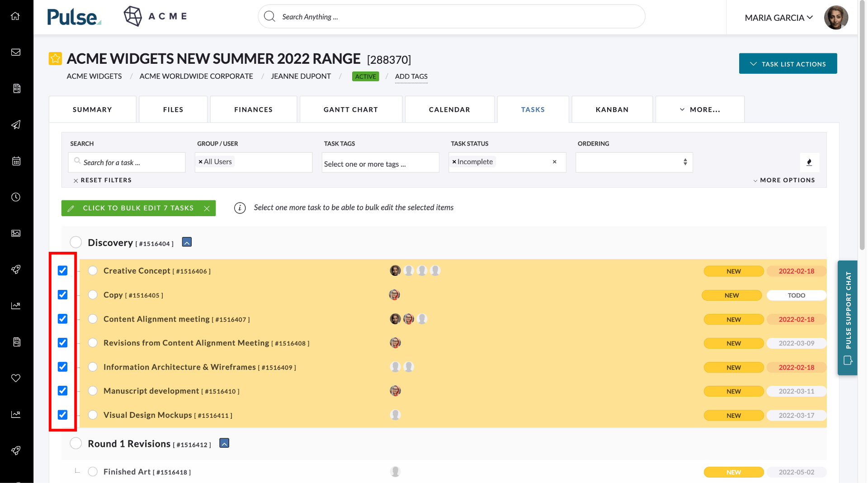Click the yellow star favorite project icon
Viewport: 868px width, 483px height.
55,58
